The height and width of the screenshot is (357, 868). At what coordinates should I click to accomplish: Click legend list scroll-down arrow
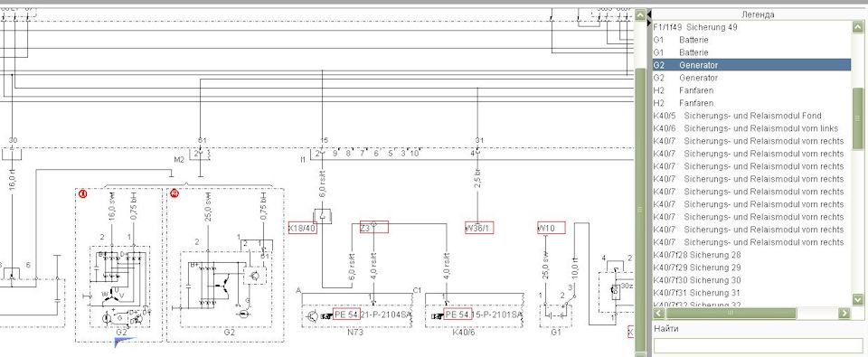coord(857,299)
